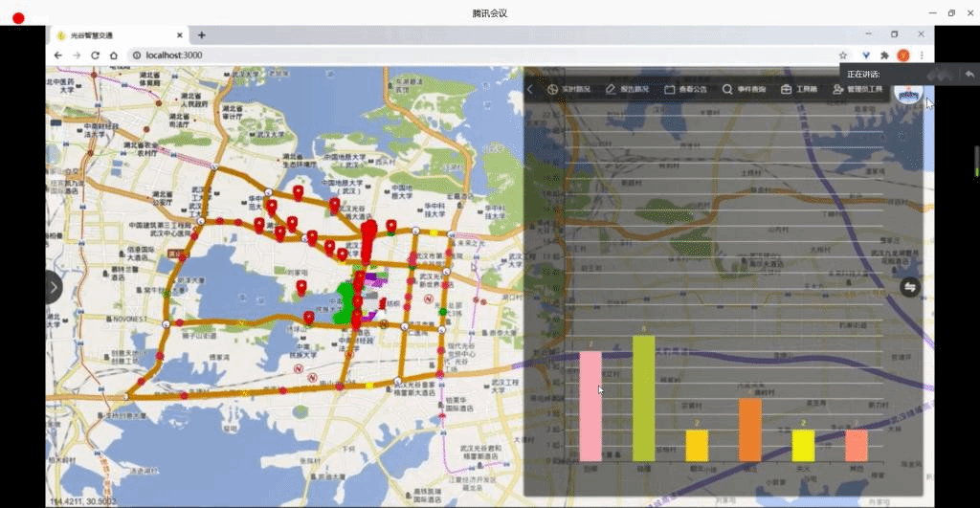This screenshot has width=980, height=508.
Task: Click the user avatar in map toolbar
Action: pyautogui.click(x=907, y=92)
